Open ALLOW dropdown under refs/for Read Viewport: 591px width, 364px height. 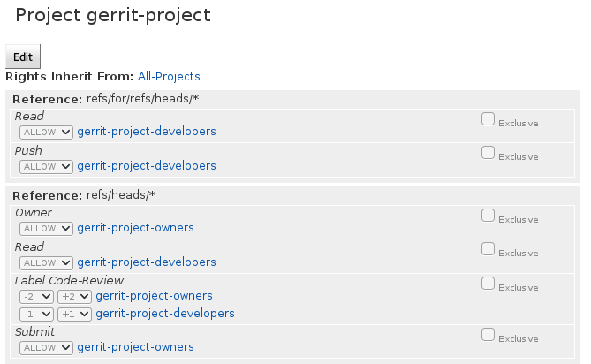click(46, 133)
